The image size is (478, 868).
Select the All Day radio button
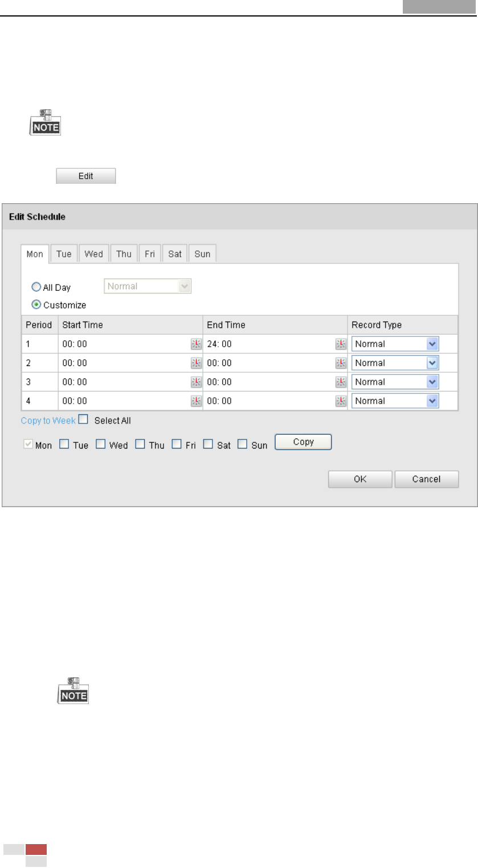point(36,288)
